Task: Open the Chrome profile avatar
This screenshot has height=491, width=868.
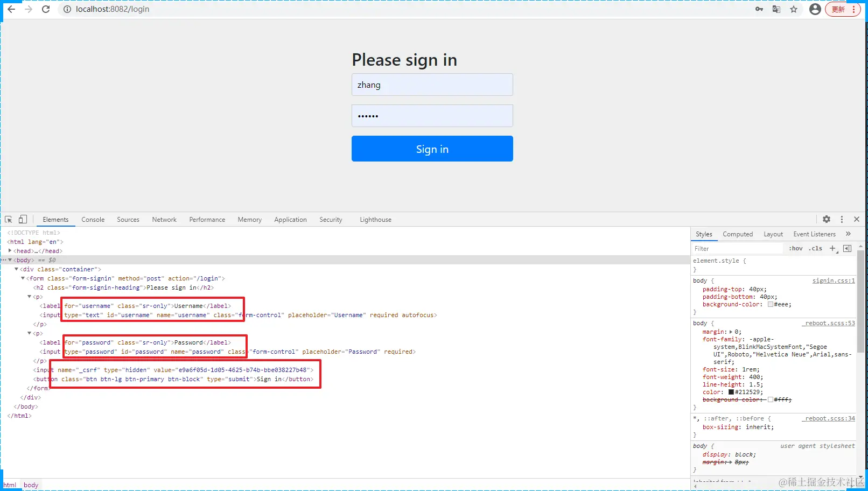Action: (x=815, y=9)
